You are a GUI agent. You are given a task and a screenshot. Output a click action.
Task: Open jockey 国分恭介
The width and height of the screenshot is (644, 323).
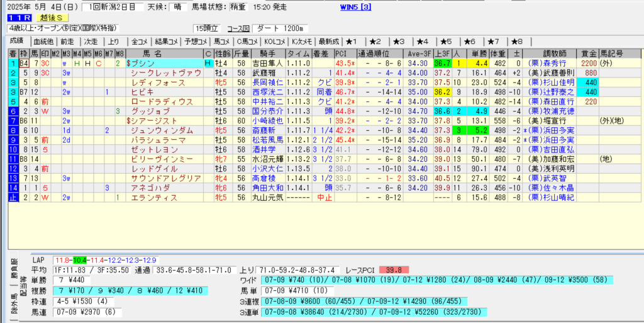coord(267,111)
